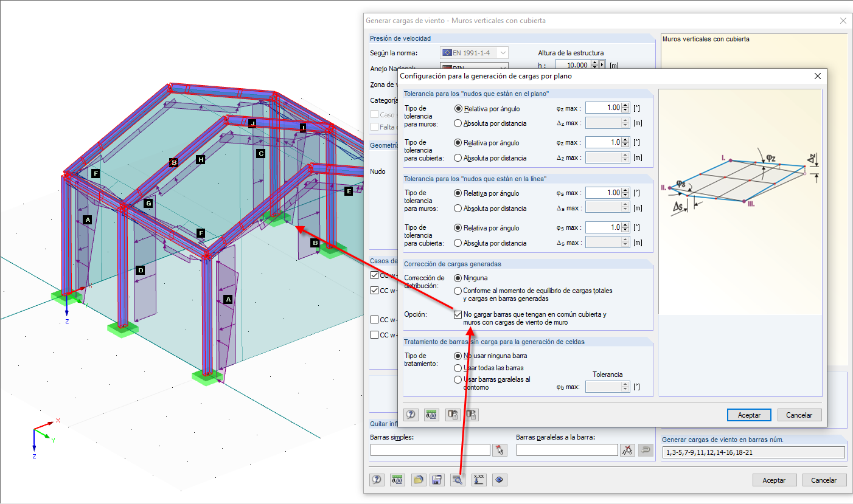This screenshot has height=504, width=853.
Task: Select Usar todas las barras option
Action: tap(458, 368)
